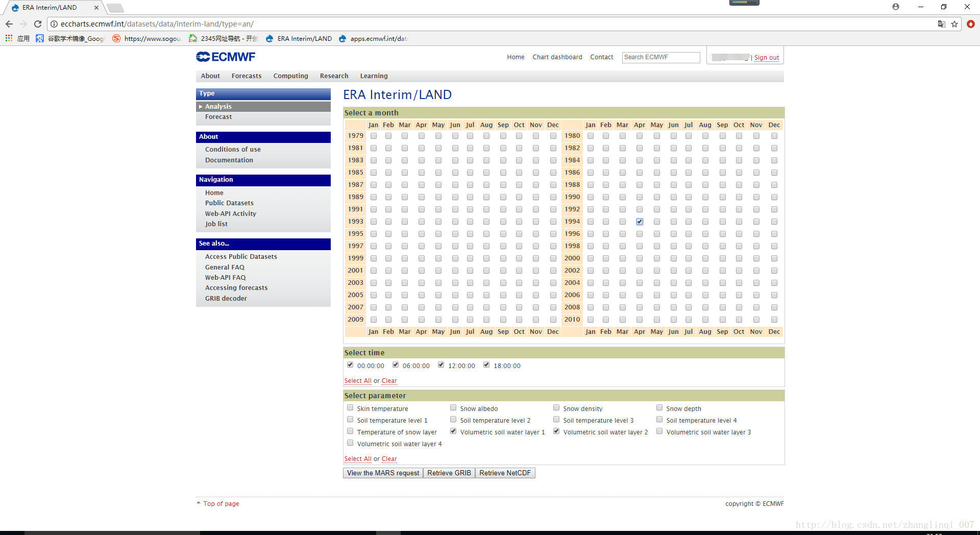980x535 pixels.
Task: Toggle the 12:00:00 time checkbox
Action: click(x=441, y=364)
